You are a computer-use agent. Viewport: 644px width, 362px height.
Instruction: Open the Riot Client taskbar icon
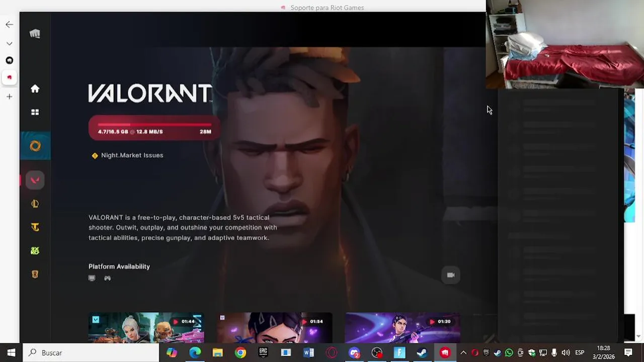pyautogui.click(x=445, y=353)
